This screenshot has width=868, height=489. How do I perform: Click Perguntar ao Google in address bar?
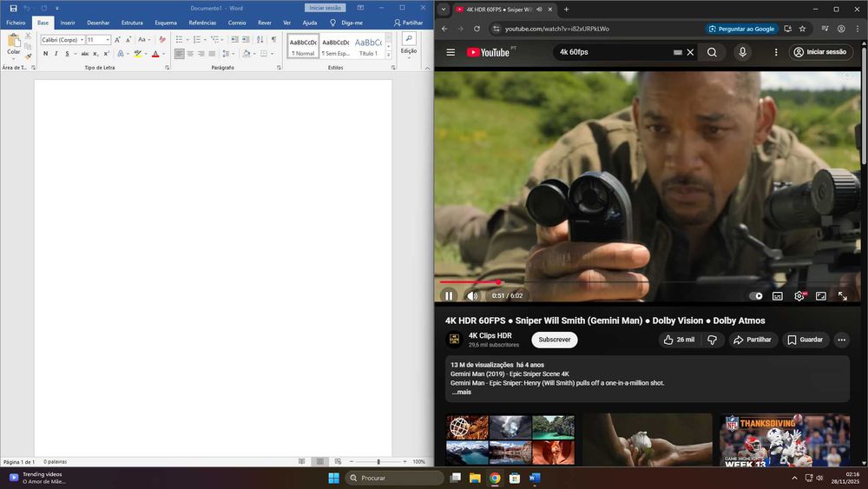tap(742, 29)
